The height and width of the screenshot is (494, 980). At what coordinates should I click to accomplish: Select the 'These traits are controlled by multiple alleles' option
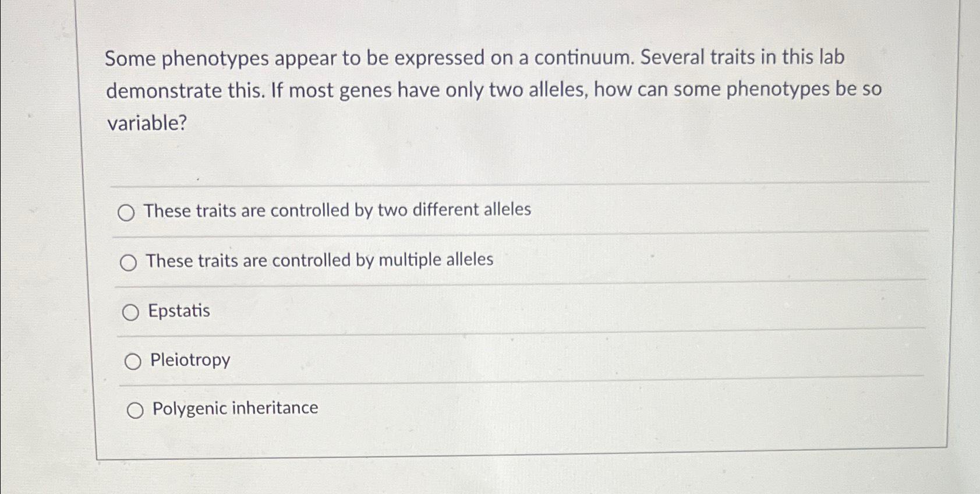pos(128,262)
